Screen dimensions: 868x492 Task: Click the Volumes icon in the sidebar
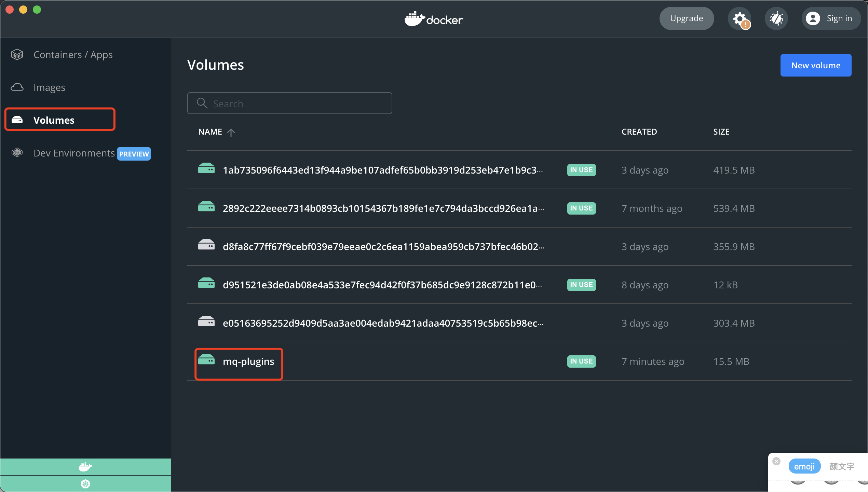click(x=17, y=120)
